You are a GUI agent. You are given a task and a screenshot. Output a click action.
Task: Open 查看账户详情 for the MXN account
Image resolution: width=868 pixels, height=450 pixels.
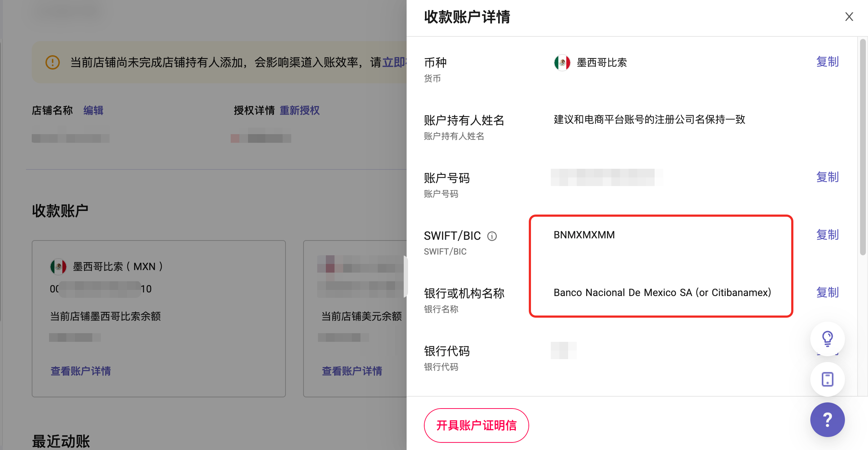(81, 371)
